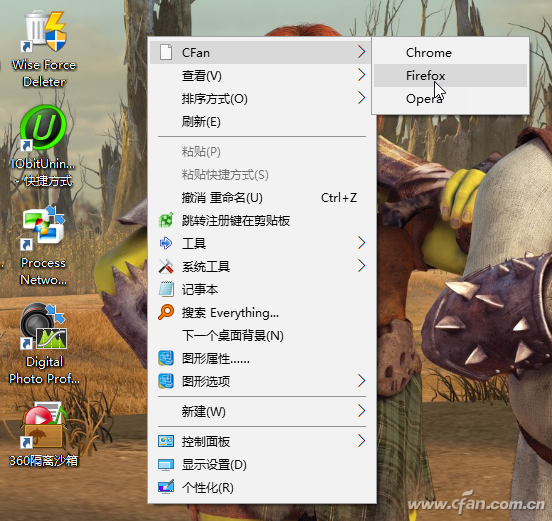Screen dimensions: 552x521
Task: Click the graphics icon beside 图形属性
Action: point(166,358)
